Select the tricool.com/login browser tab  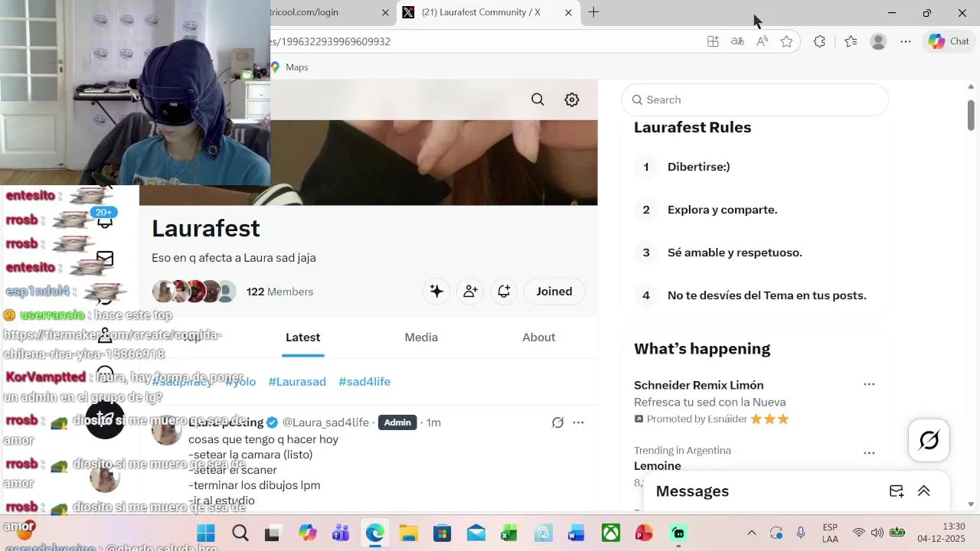coord(304,12)
